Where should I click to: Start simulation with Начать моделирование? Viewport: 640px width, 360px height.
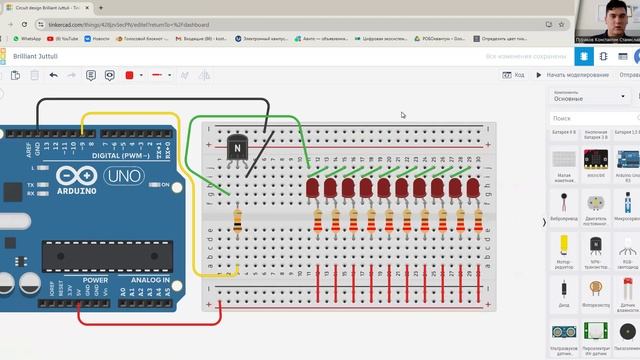click(x=572, y=75)
